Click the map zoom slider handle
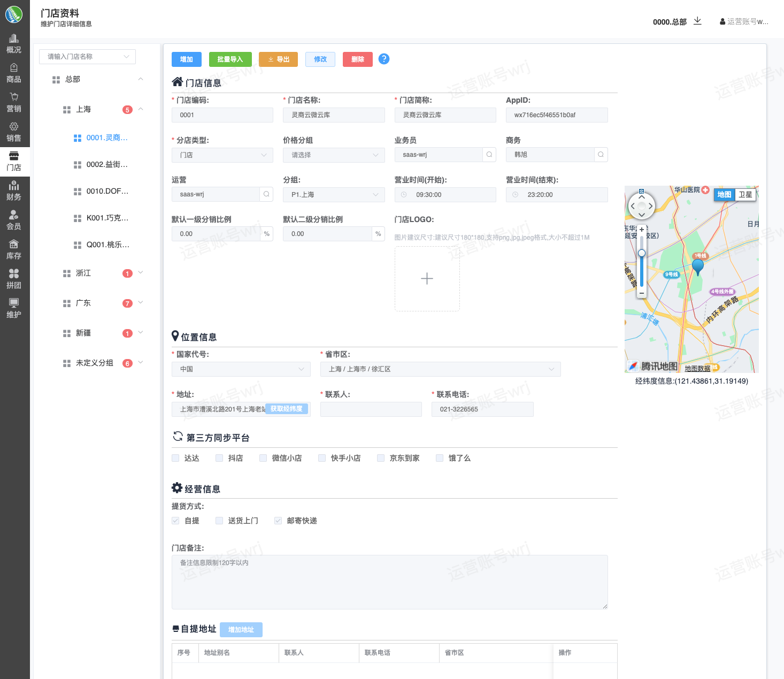Screen dimensions: 784x679 click(642, 253)
